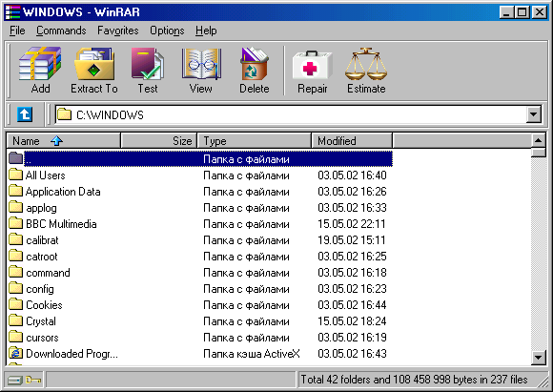
Task: Select the 'Application Data' folder name
Action: click(x=63, y=192)
